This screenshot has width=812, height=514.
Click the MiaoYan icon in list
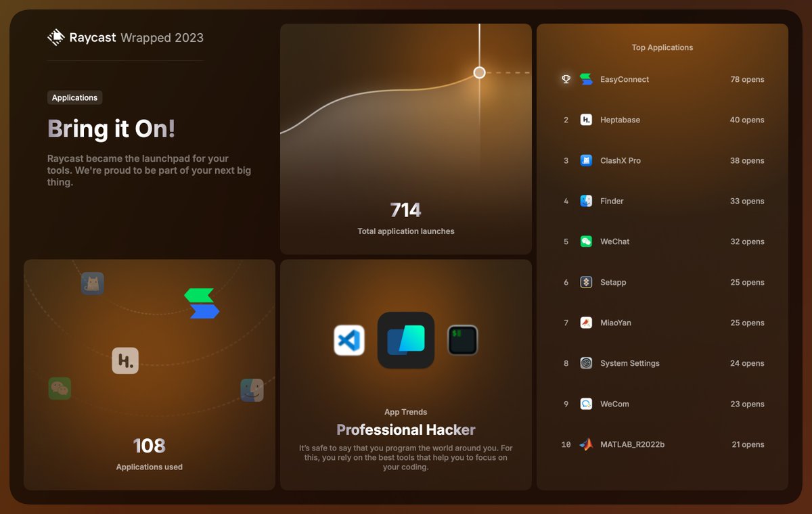587,323
